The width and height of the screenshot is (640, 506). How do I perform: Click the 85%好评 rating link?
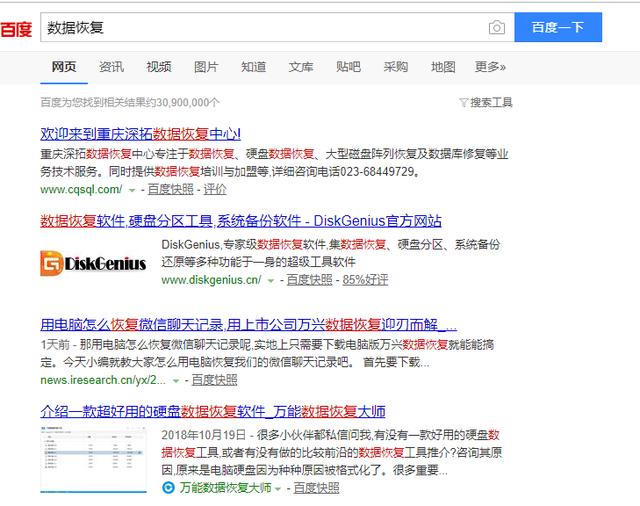coord(365,280)
